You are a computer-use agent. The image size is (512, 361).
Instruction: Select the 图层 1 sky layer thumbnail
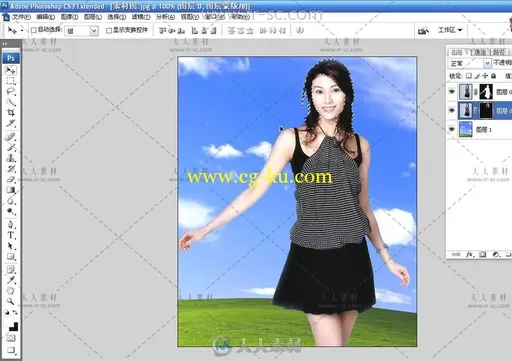click(465, 129)
